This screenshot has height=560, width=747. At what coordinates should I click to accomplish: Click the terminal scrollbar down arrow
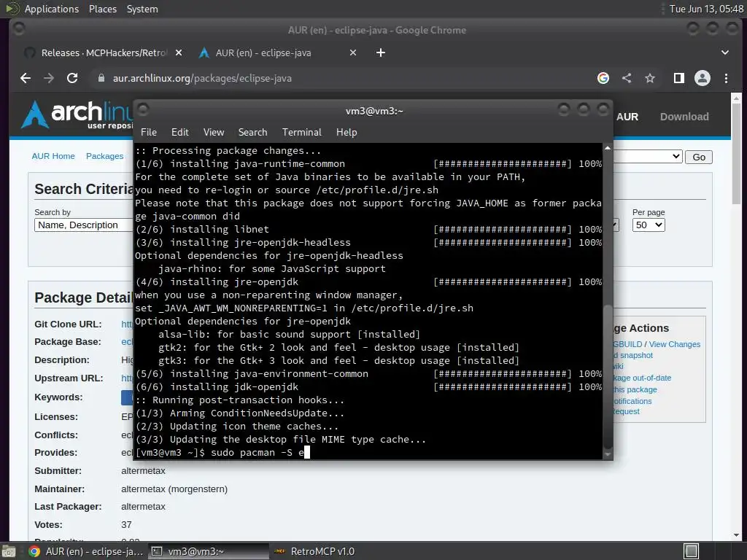608,455
